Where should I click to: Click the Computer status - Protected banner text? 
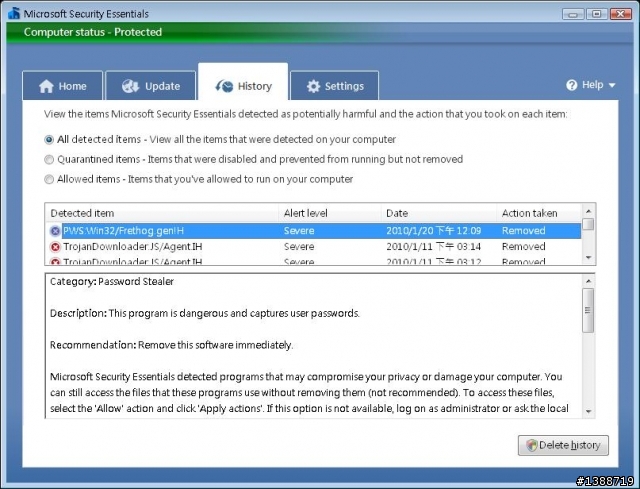[x=93, y=32]
